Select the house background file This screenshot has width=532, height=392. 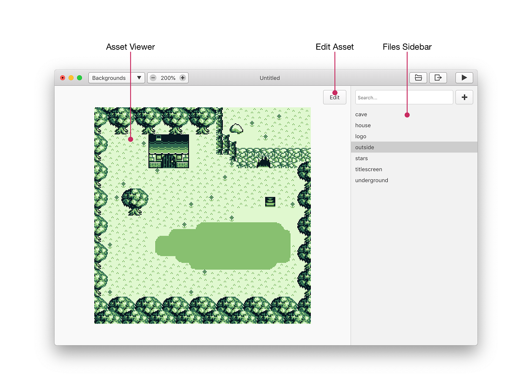(x=414, y=125)
